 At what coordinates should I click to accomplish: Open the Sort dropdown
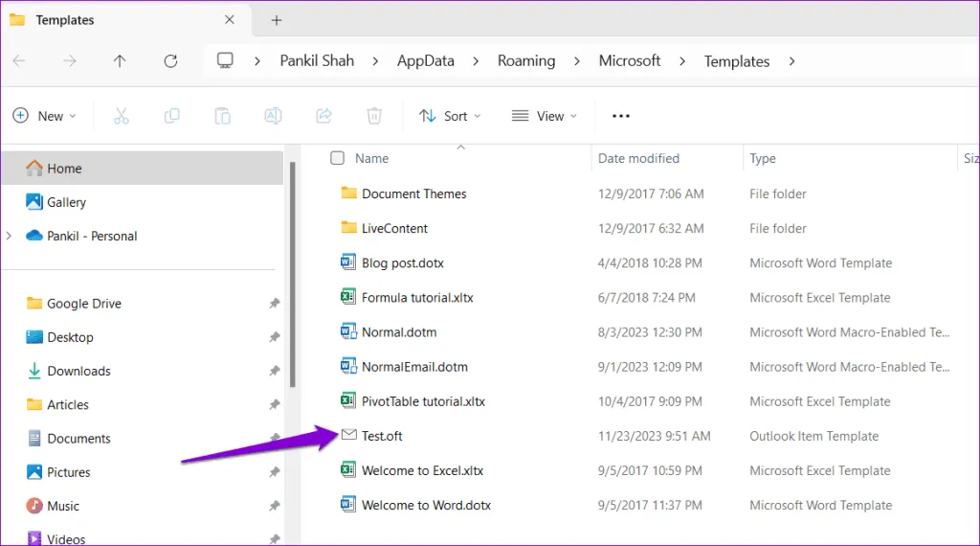450,116
